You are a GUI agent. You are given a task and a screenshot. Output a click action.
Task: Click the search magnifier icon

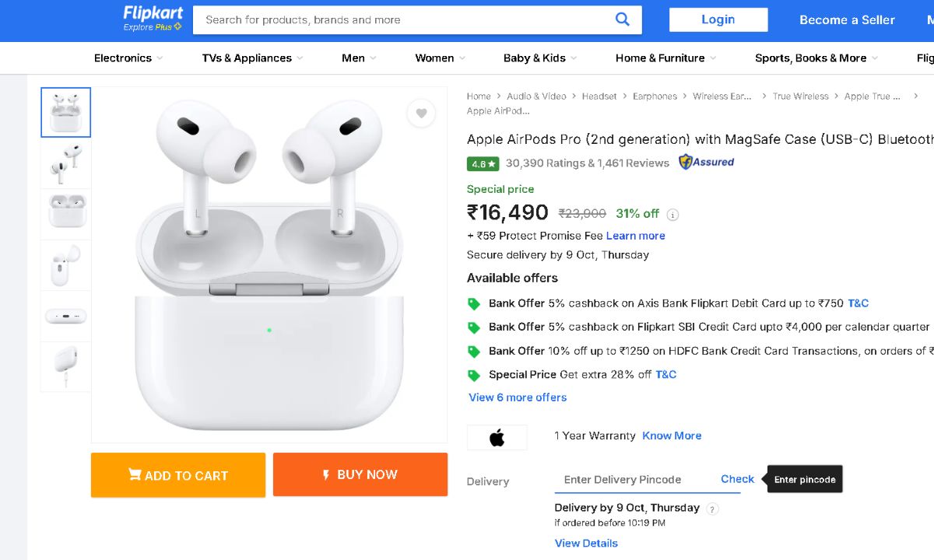coord(622,19)
